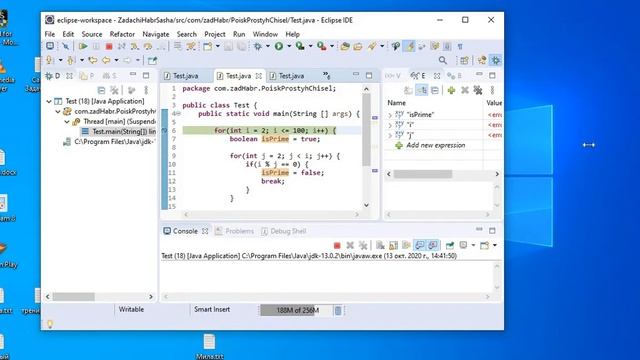Image resolution: width=640 pixels, height=360 pixels.
Task: Open Breakpoints view tab
Action: pos(454,76)
